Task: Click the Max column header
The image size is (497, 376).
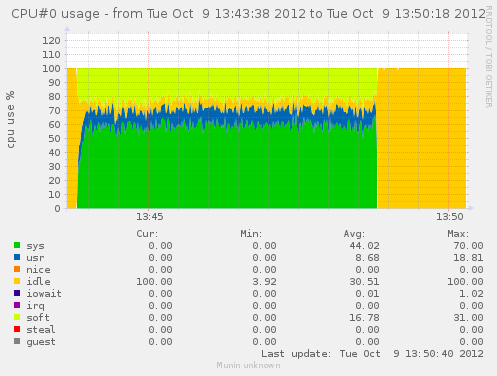Action: (x=458, y=234)
